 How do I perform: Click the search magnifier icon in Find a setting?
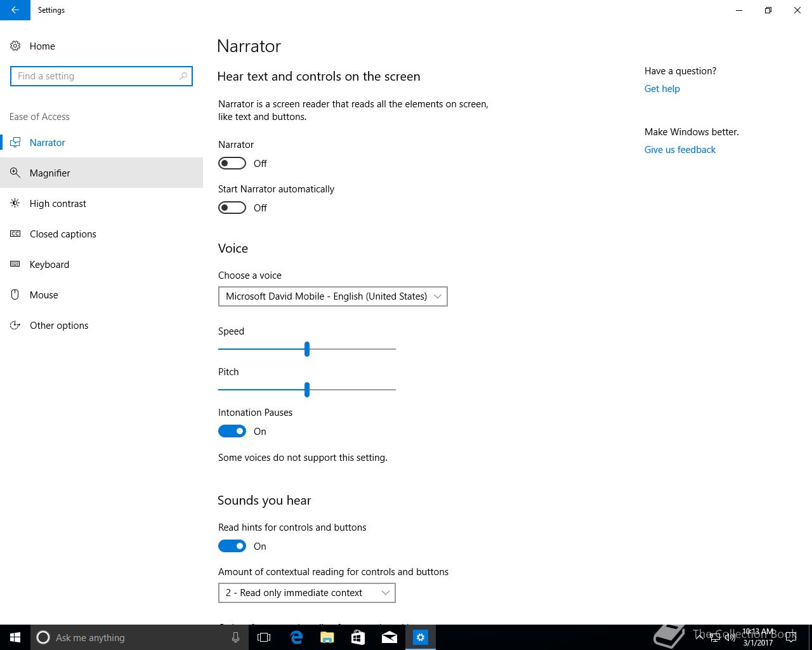(183, 76)
